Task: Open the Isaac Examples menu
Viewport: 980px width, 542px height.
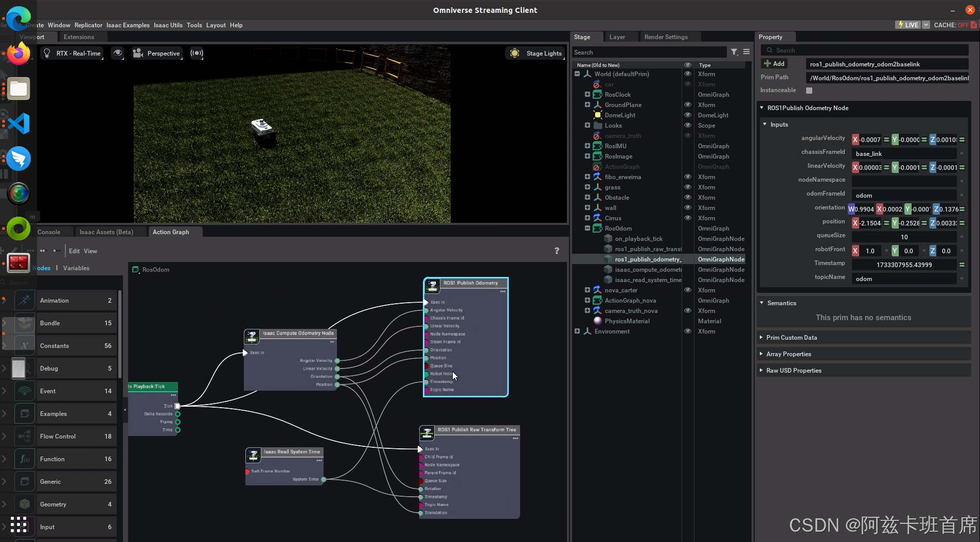Action: 128,25
